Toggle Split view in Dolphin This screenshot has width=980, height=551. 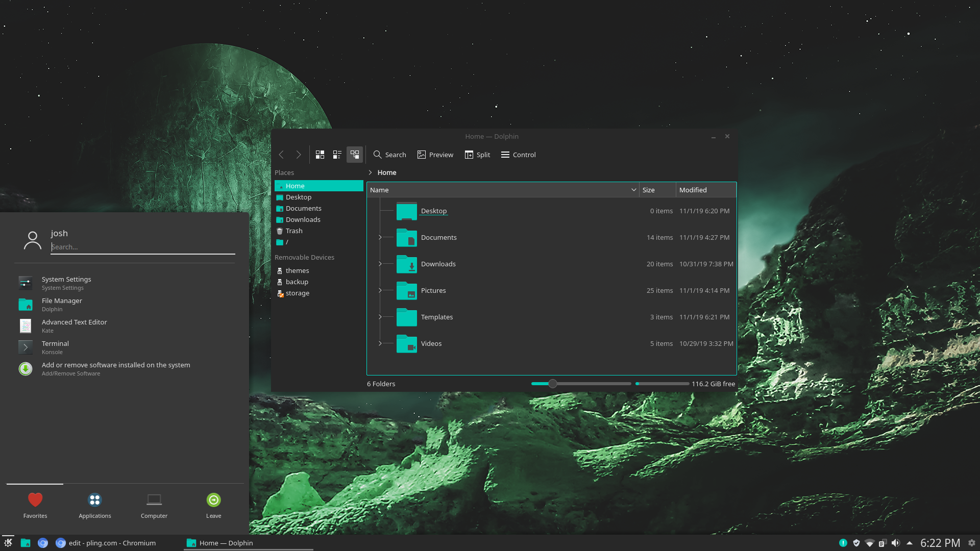(x=477, y=155)
